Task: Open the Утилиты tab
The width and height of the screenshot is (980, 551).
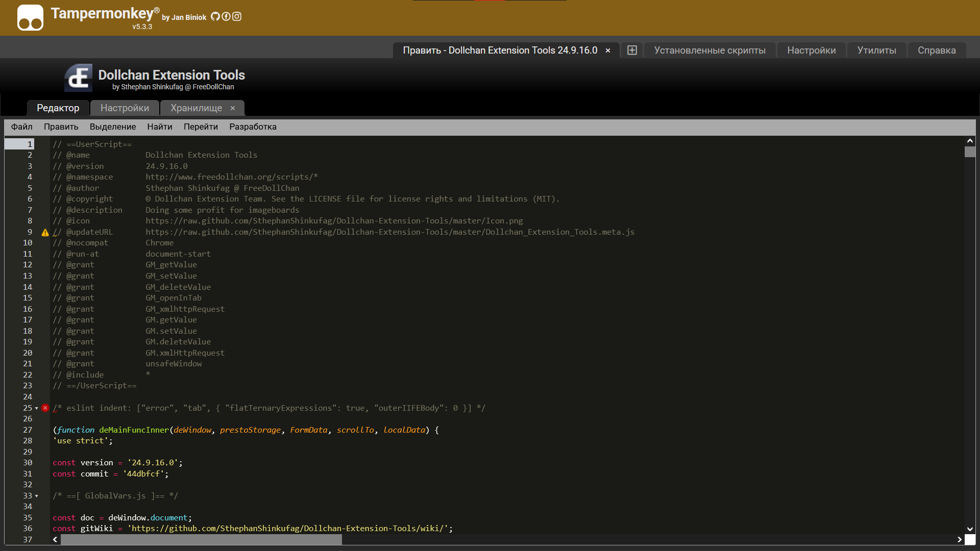Action: point(876,51)
